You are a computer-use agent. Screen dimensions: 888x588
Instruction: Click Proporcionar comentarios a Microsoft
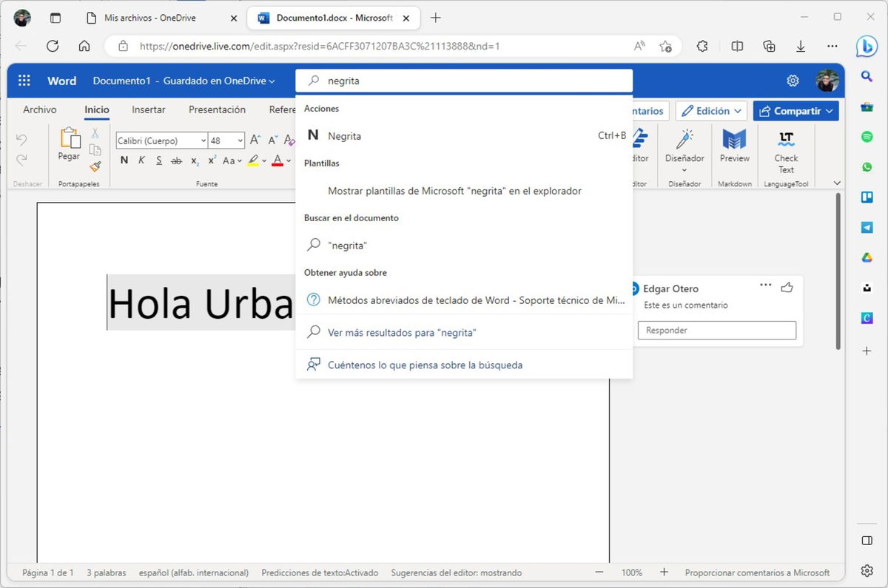click(757, 572)
